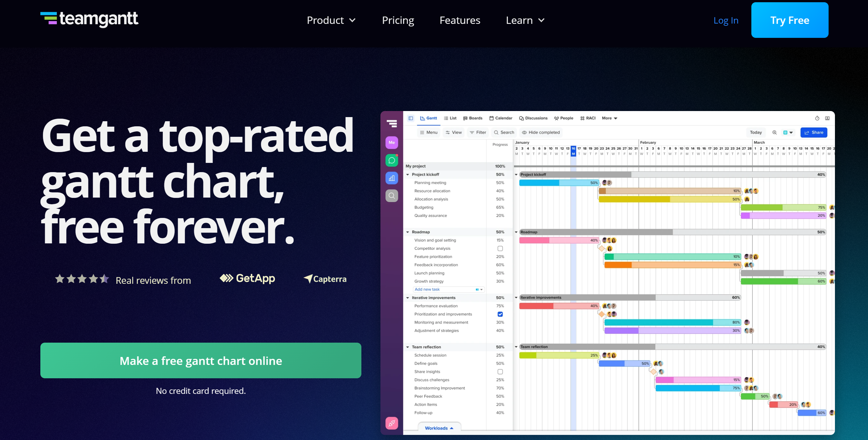Screen dimensions: 868x440
Task: Open the Calendar tab
Action: (x=501, y=118)
